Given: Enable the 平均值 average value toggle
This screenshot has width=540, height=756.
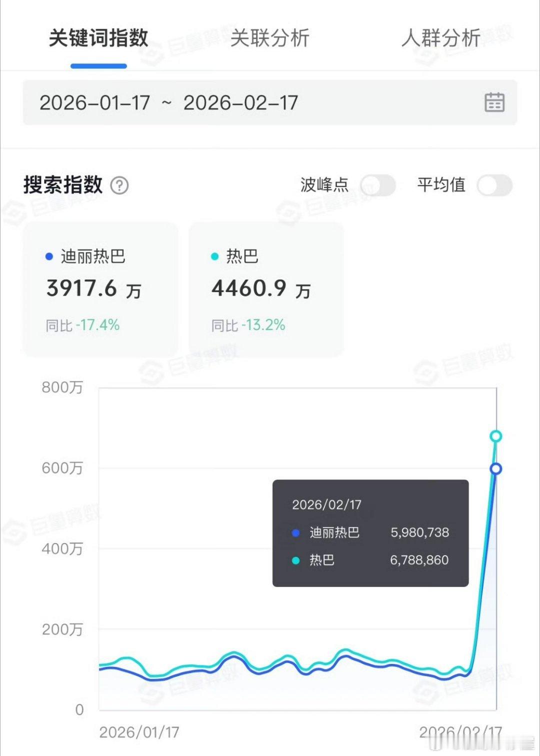Looking at the screenshot, I should click(494, 185).
